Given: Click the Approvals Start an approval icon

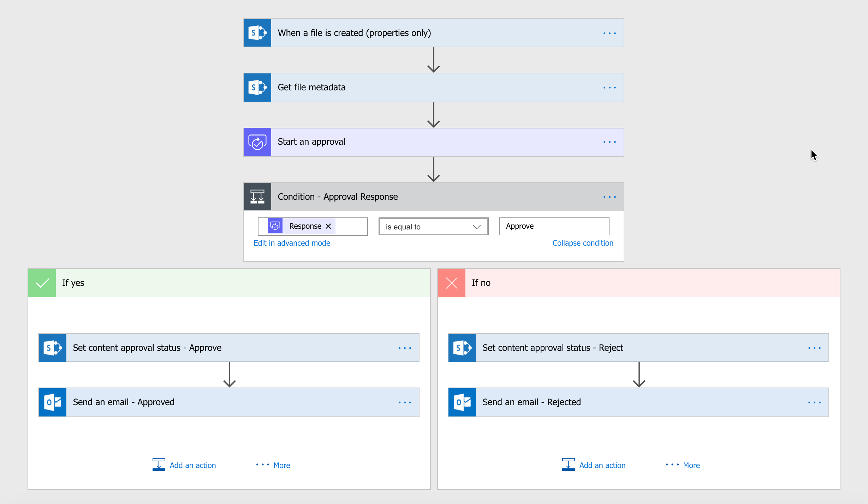Looking at the screenshot, I should (259, 142).
